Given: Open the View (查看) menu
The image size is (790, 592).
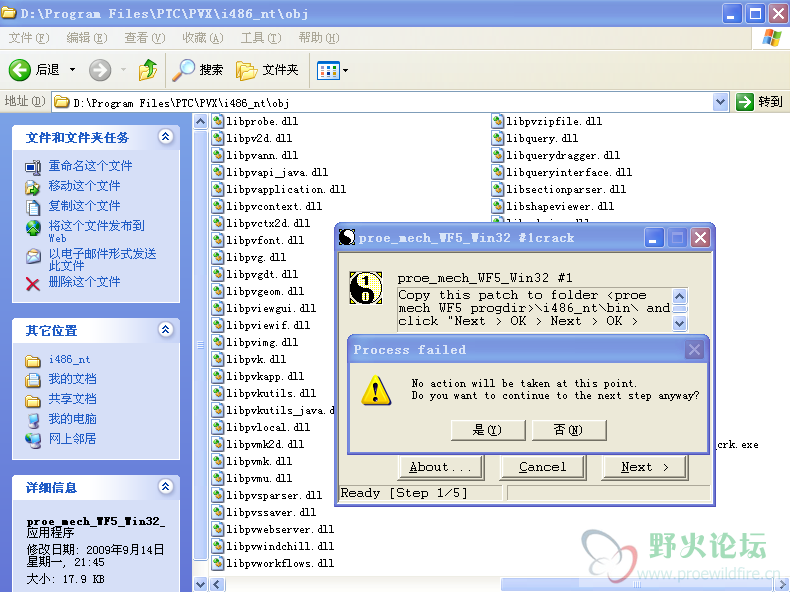Looking at the screenshot, I should [145, 38].
